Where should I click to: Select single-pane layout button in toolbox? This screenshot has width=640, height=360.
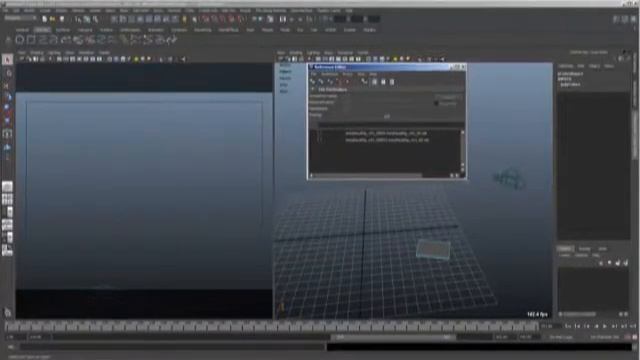[7, 187]
